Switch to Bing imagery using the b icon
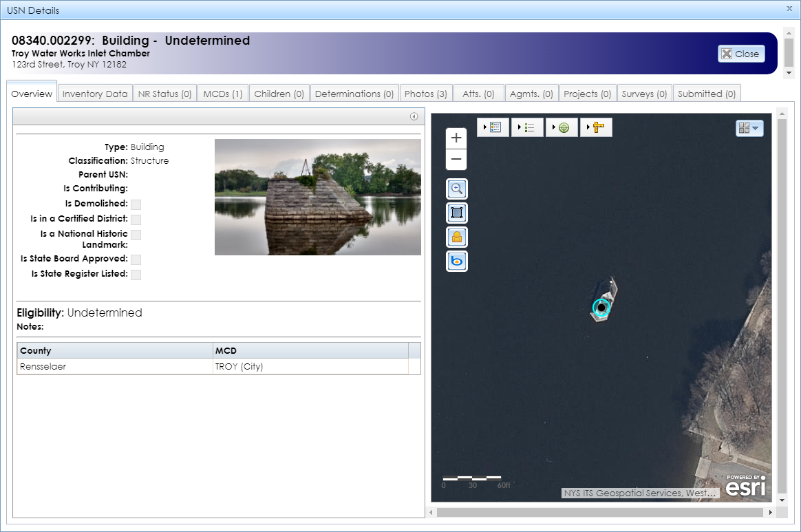 (x=456, y=261)
